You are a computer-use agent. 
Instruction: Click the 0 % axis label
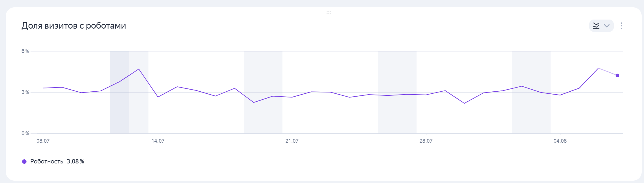[25, 133]
